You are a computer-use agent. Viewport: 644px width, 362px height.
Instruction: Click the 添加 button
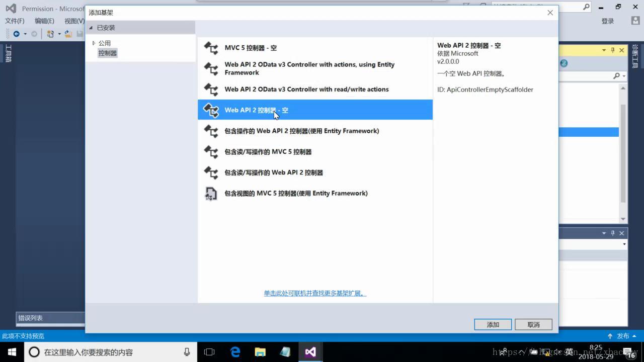pyautogui.click(x=493, y=325)
